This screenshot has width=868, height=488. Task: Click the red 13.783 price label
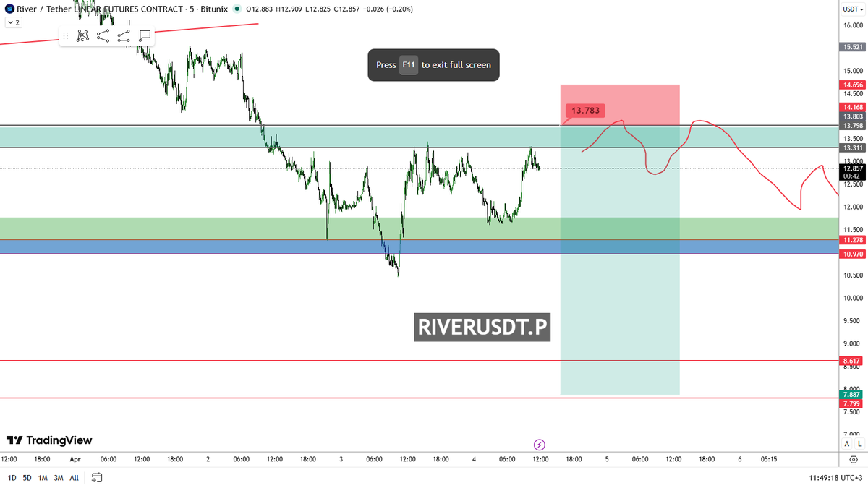pos(584,110)
